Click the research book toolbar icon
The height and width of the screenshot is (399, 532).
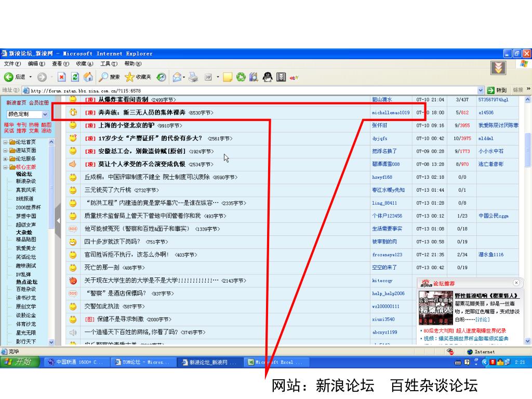[x=254, y=77]
